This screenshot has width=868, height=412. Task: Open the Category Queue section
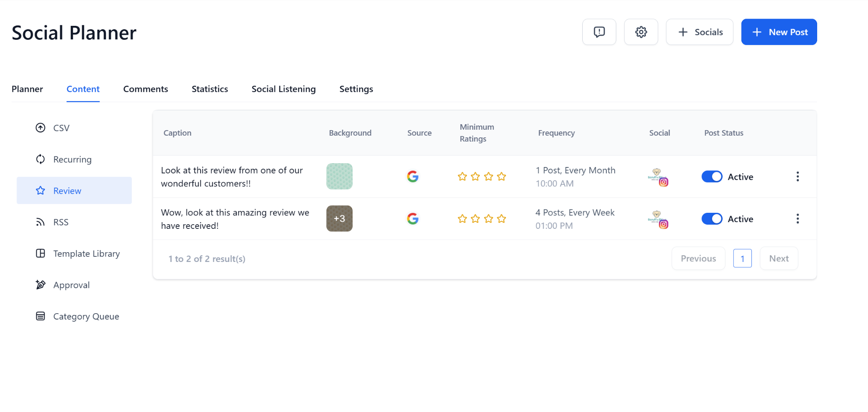(x=40, y=316)
